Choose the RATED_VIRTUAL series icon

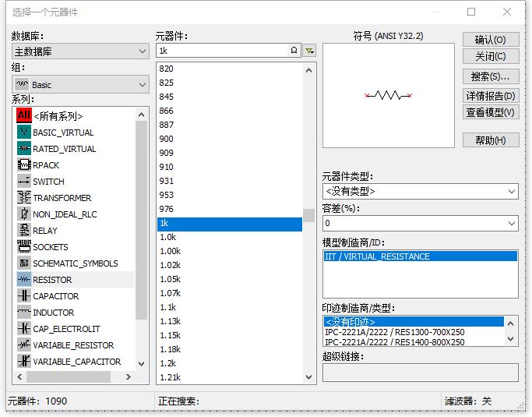24,148
